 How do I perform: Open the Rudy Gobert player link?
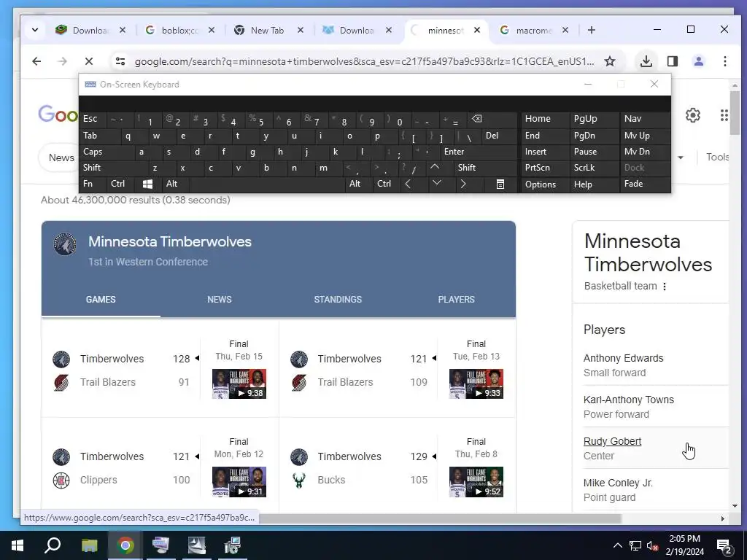[x=612, y=441]
